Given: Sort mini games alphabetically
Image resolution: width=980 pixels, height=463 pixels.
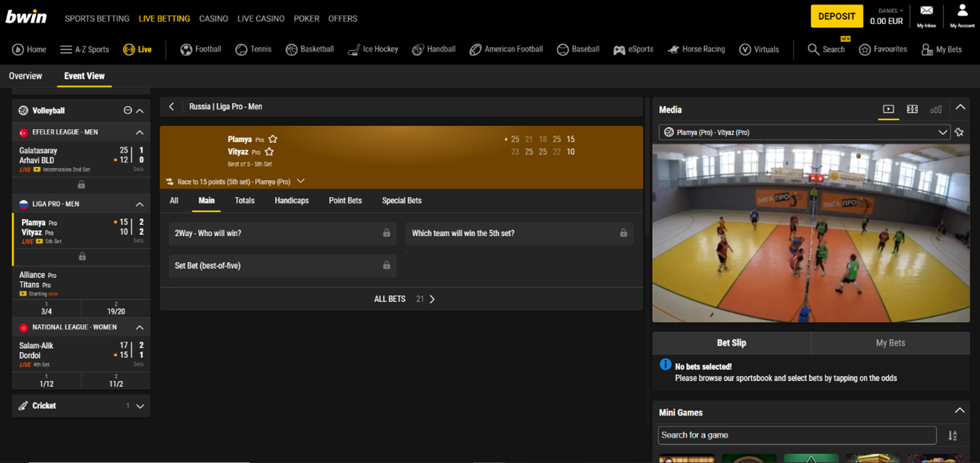Looking at the screenshot, I should 953,435.
